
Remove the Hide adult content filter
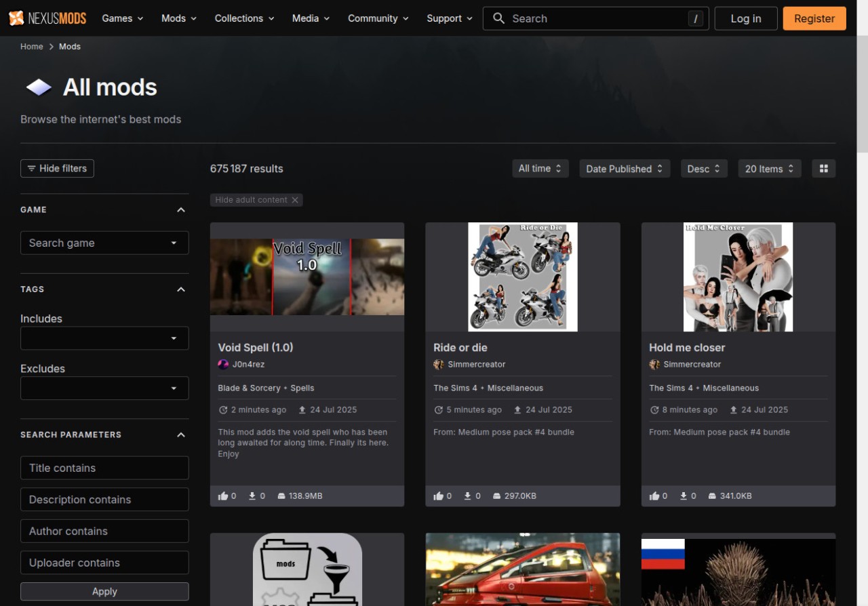coord(295,200)
